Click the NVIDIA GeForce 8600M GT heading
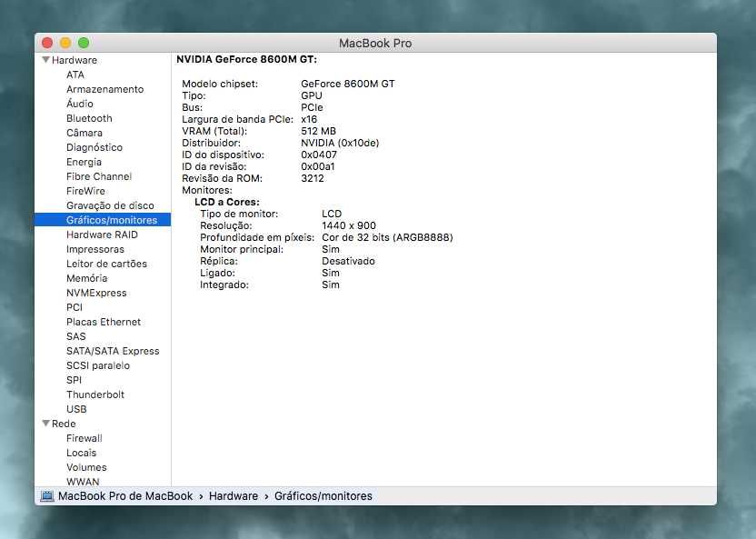The width and height of the screenshot is (756, 539). (x=247, y=59)
